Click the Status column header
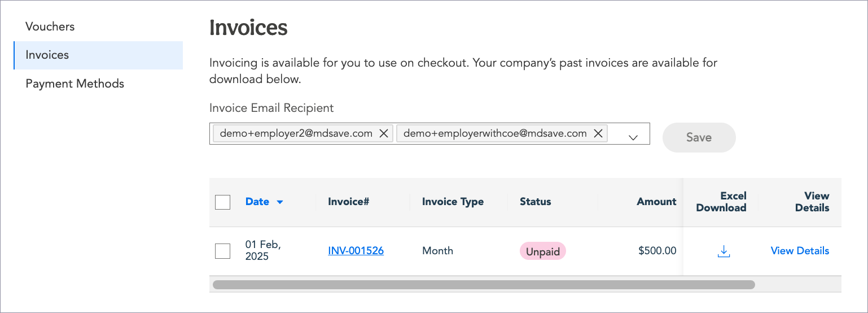 [535, 202]
